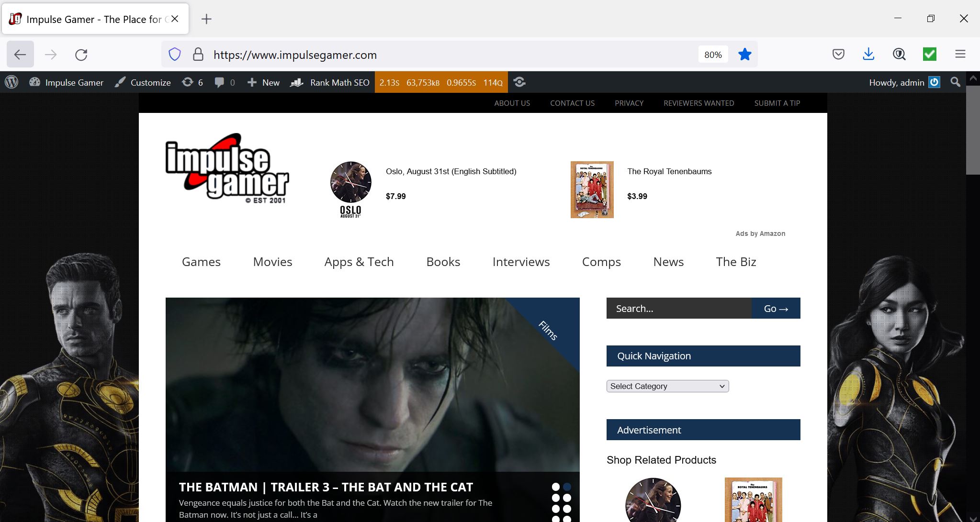Image resolution: width=980 pixels, height=522 pixels.
Task: View the 6 pending updates
Action: point(192,82)
